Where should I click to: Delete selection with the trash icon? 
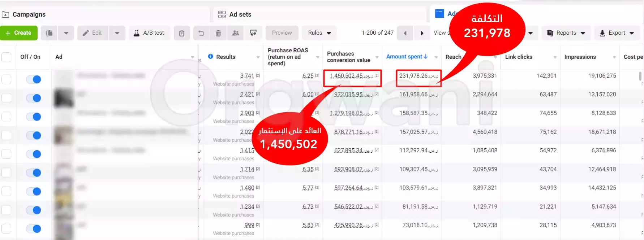coord(218,33)
